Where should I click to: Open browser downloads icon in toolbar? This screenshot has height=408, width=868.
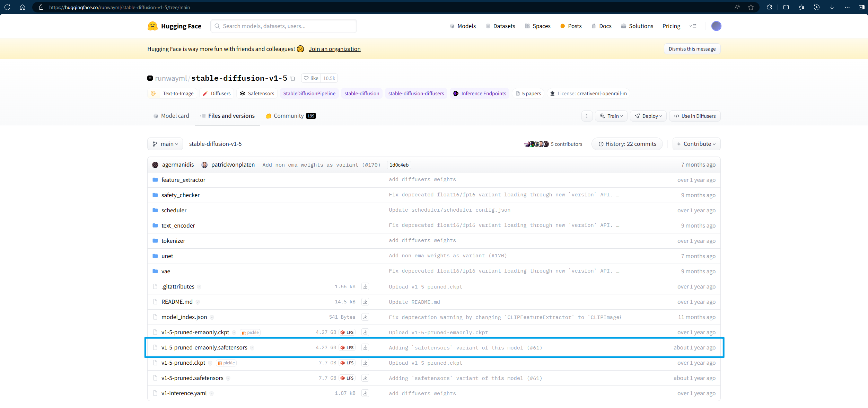[832, 7]
